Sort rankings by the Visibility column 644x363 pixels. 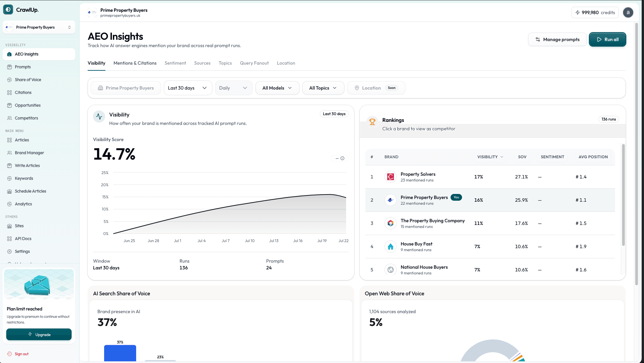pyautogui.click(x=490, y=157)
